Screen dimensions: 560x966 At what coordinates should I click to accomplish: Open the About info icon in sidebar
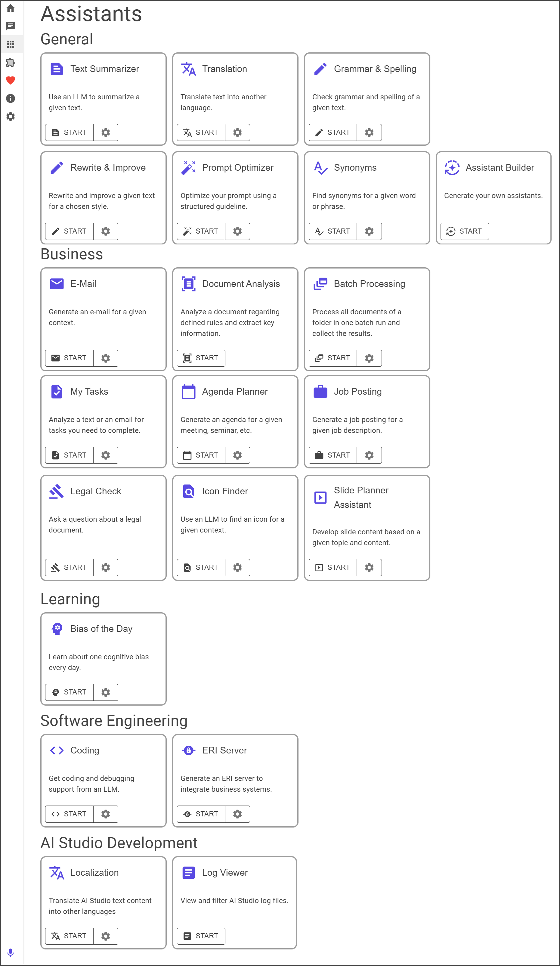[11, 98]
